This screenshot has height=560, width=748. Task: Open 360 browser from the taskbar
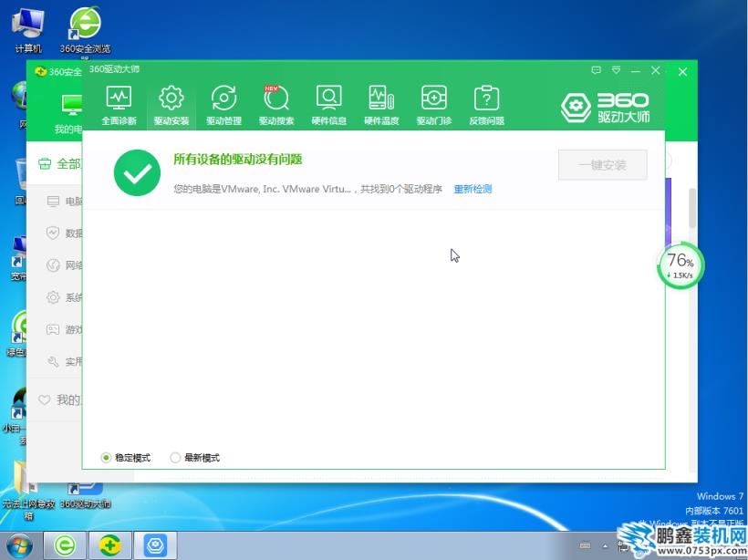point(65,545)
